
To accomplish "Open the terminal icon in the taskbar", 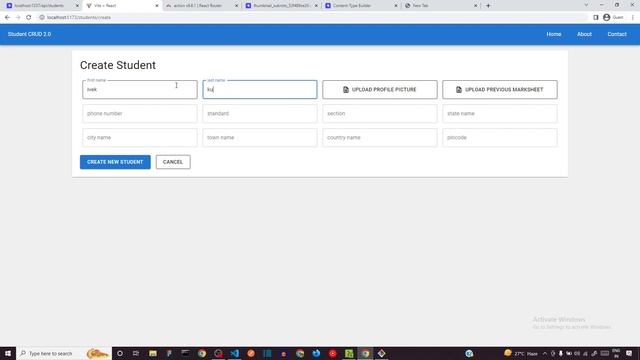I will pos(185,353).
